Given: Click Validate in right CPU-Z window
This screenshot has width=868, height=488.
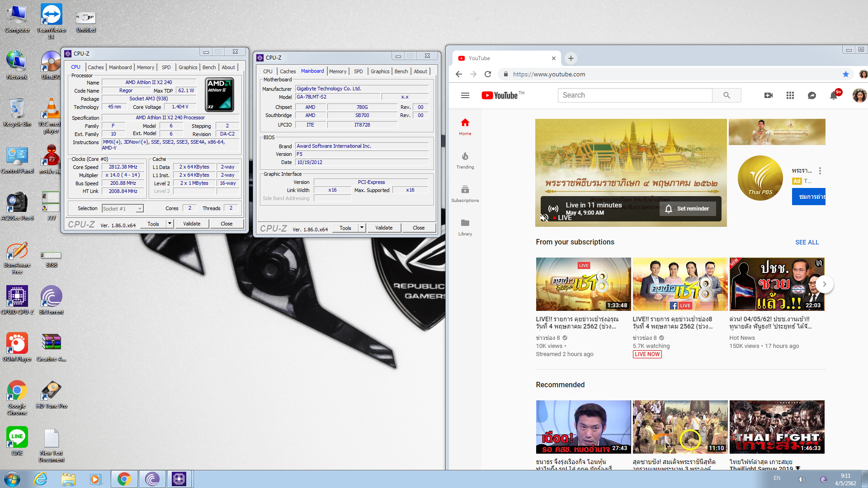Looking at the screenshot, I should (384, 228).
